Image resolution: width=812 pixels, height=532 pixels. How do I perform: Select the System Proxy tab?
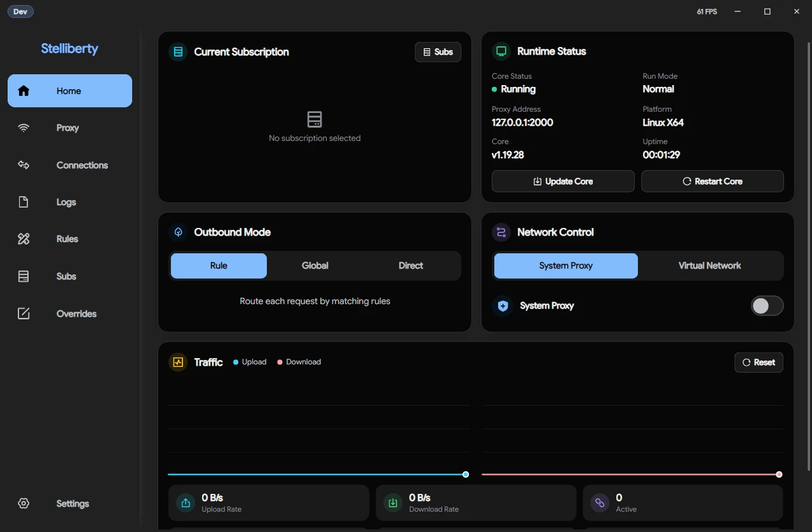565,265
